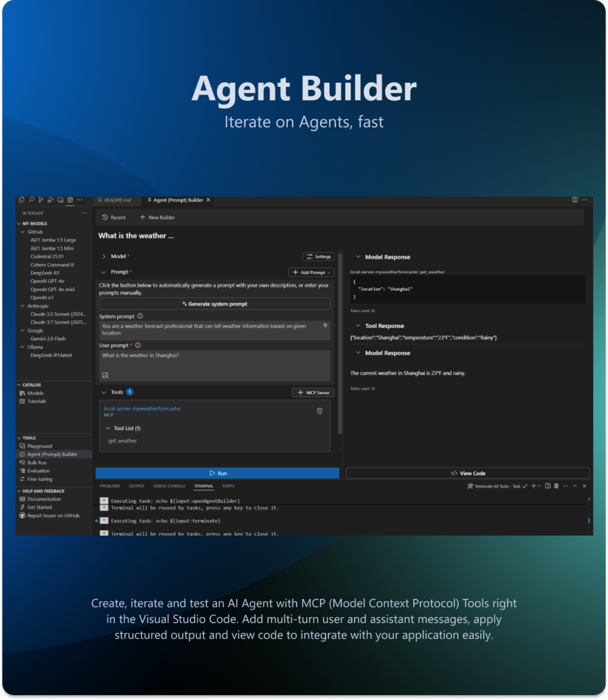The width and height of the screenshot is (608, 700).
Task: Collapse the Anthropic models group
Action: (22, 306)
